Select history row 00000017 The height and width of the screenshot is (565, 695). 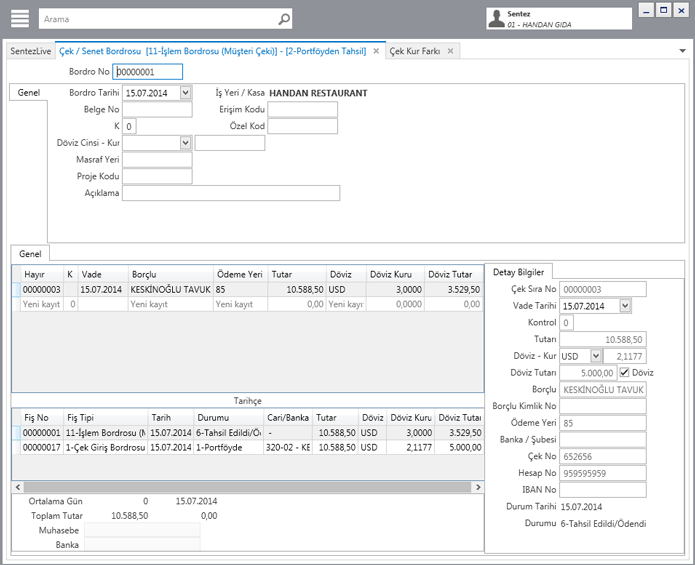[x=247, y=448]
